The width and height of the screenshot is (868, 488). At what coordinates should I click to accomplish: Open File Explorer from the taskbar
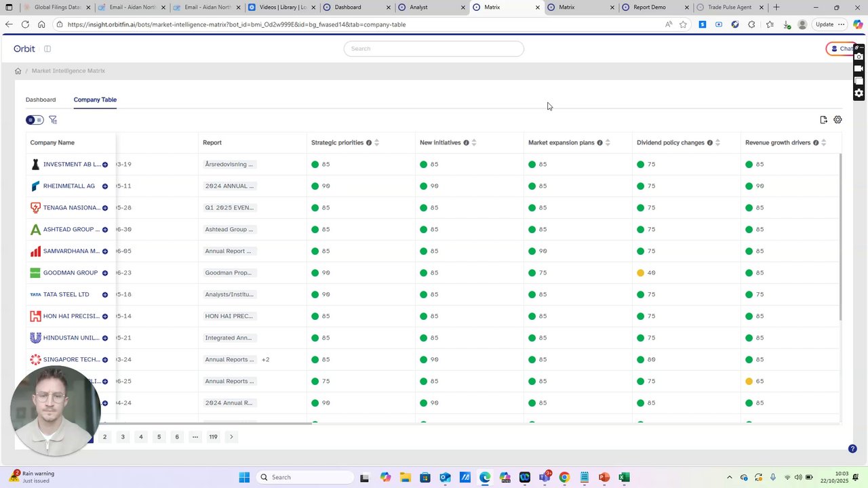pos(405,478)
